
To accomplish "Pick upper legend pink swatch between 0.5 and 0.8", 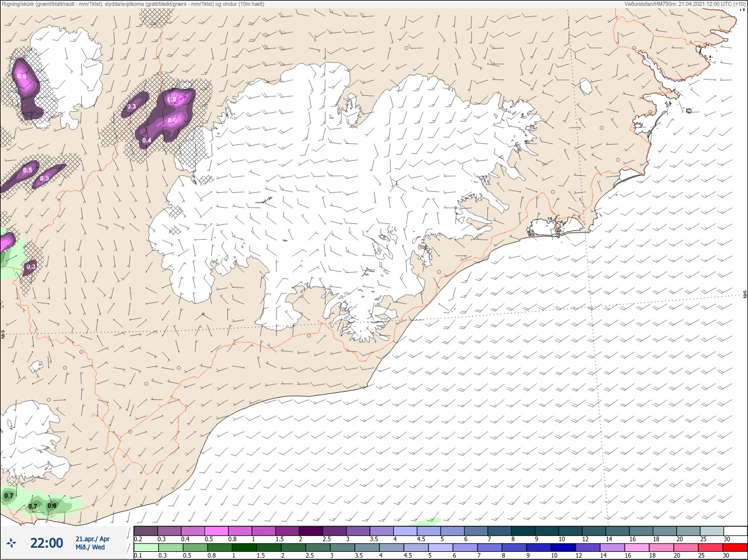I will pos(217,531).
